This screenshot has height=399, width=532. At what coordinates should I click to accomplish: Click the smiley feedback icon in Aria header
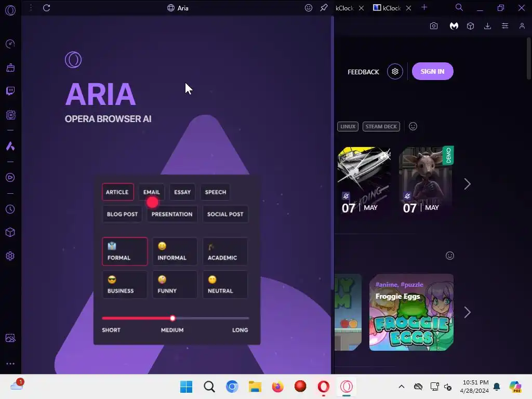click(x=308, y=8)
